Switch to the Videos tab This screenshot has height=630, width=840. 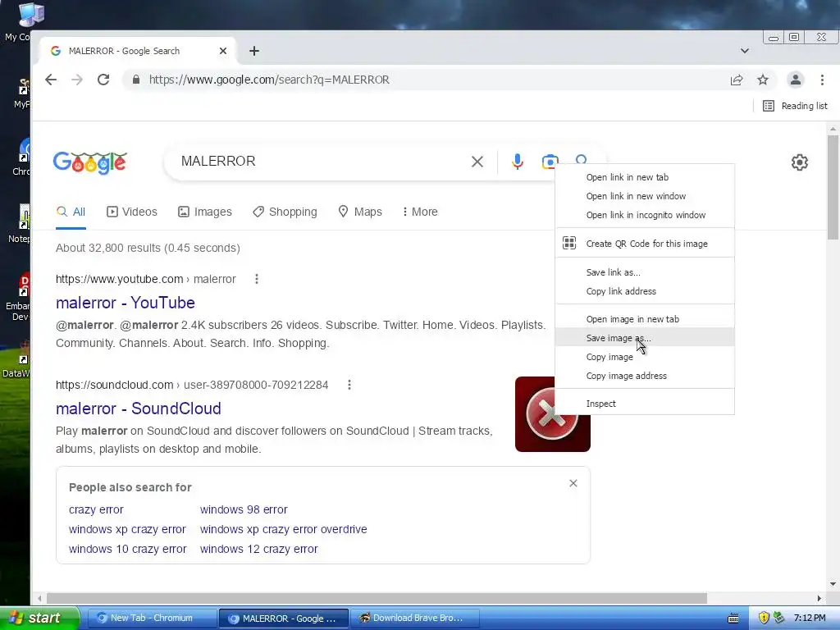tap(132, 212)
